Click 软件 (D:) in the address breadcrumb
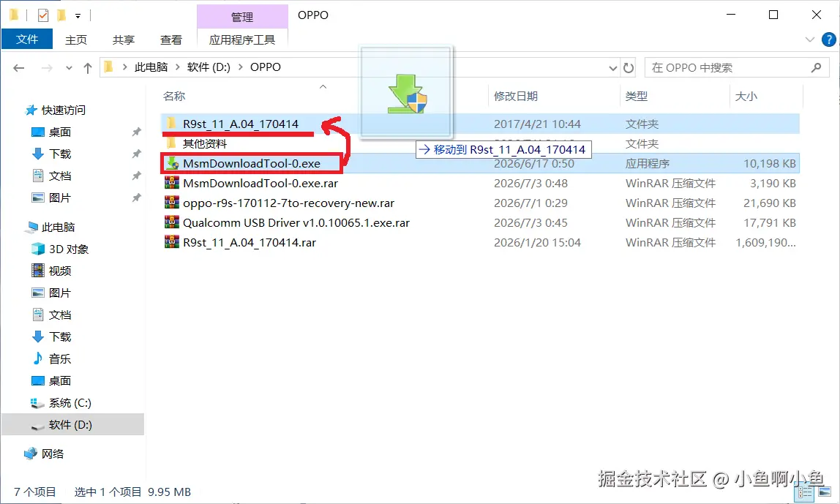The height and width of the screenshot is (504, 840). [x=209, y=67]
